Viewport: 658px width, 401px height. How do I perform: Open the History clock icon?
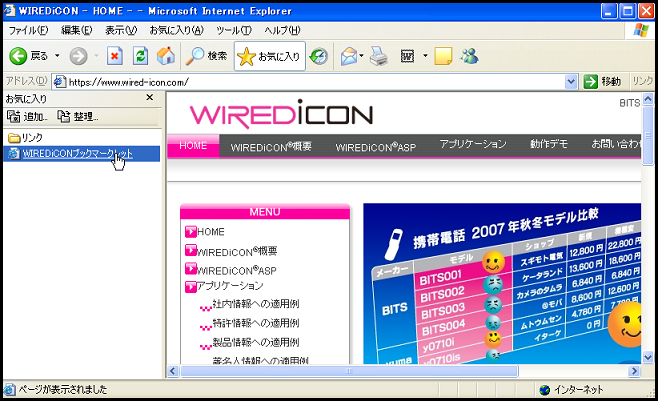point(319,56)
